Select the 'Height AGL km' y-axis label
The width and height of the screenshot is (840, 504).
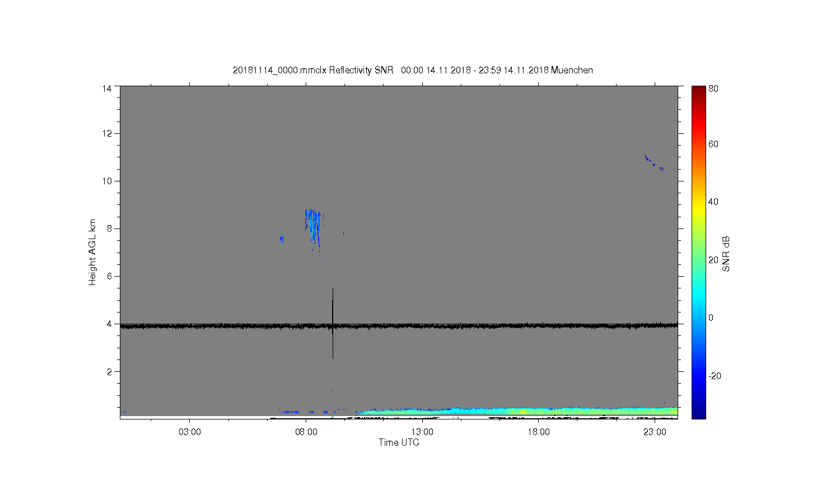coord(92,252)
